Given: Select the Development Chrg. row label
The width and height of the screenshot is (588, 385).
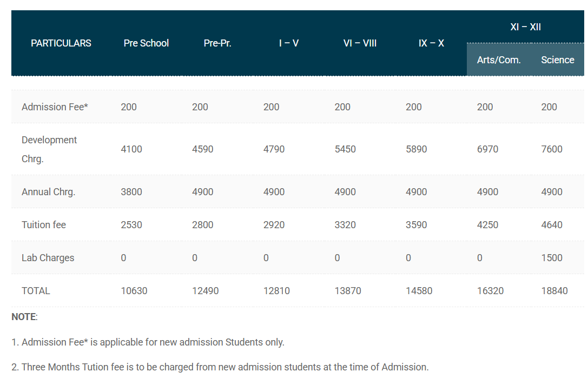Looking at the screenshot, I should coord(49,149).
